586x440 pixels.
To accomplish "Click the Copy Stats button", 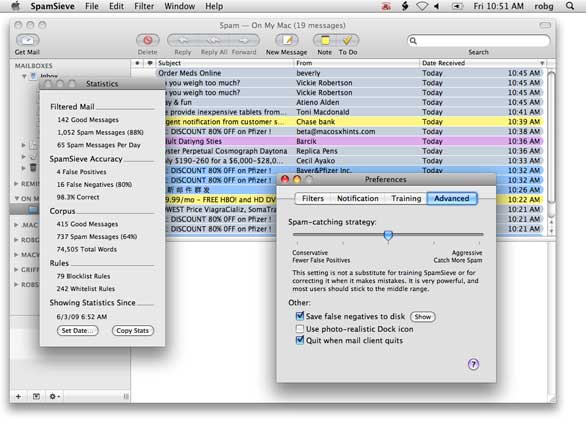I will (133, 330).
